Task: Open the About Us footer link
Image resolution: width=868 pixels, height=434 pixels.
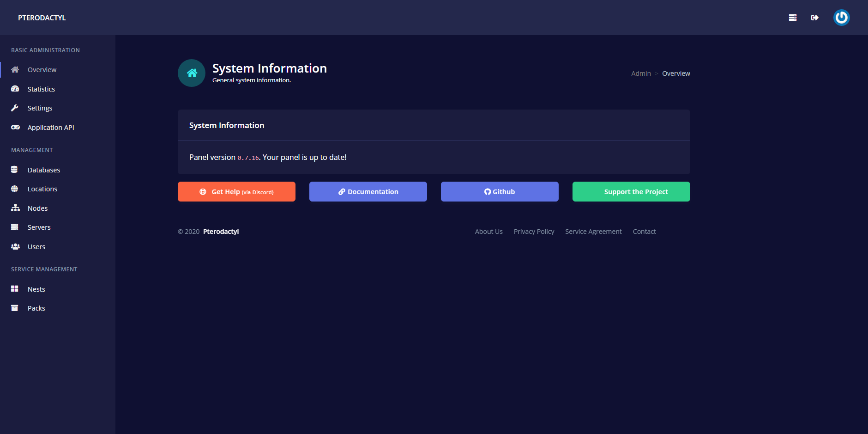Action: [489, 232]
